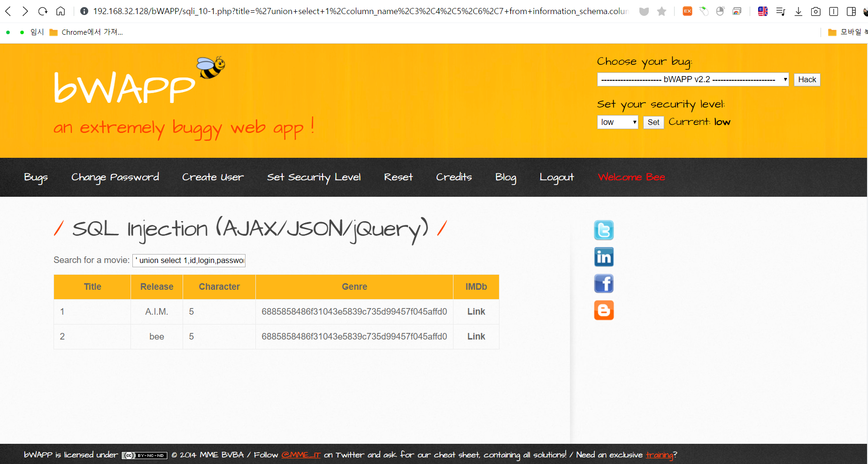Screen dimensions: 868x464
Task: Open the security level dropdown showing 'low'
Action: pos(617,122)
